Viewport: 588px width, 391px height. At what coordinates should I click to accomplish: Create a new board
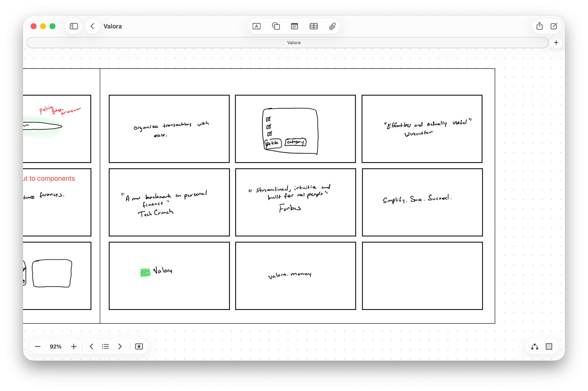(x=554, y=26)
